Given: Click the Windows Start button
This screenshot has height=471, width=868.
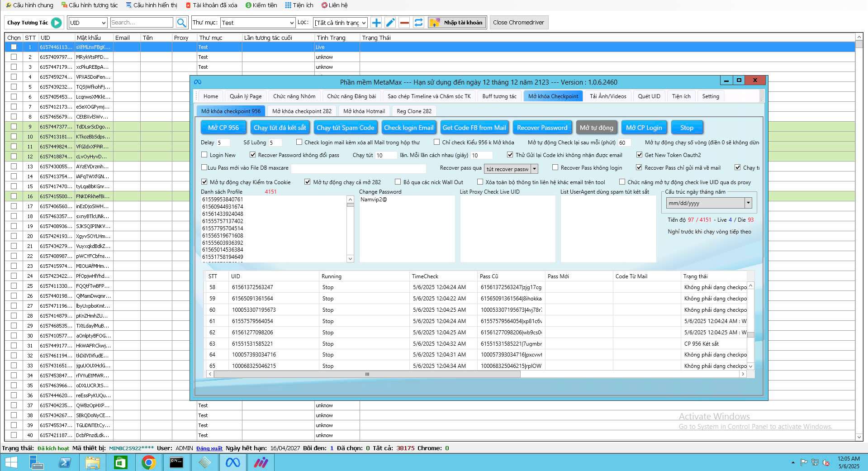Looking at the screenshot, I should [x=11, y=462].
